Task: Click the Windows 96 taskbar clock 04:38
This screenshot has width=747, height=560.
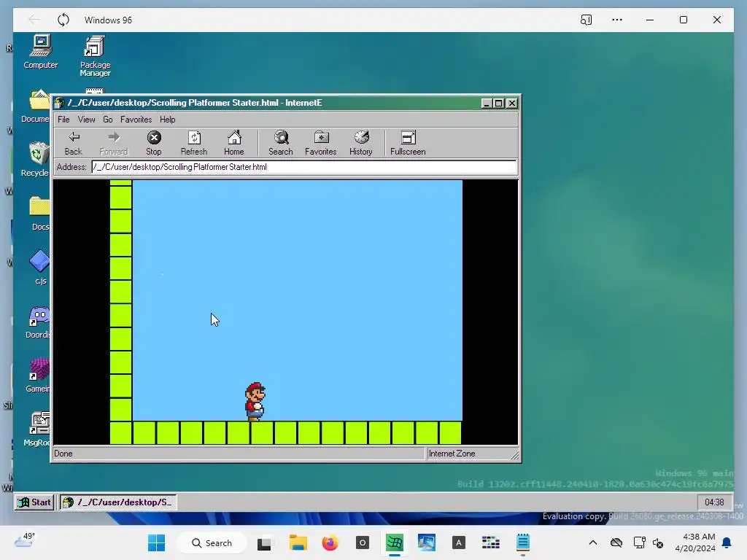Action: point(714,502)
